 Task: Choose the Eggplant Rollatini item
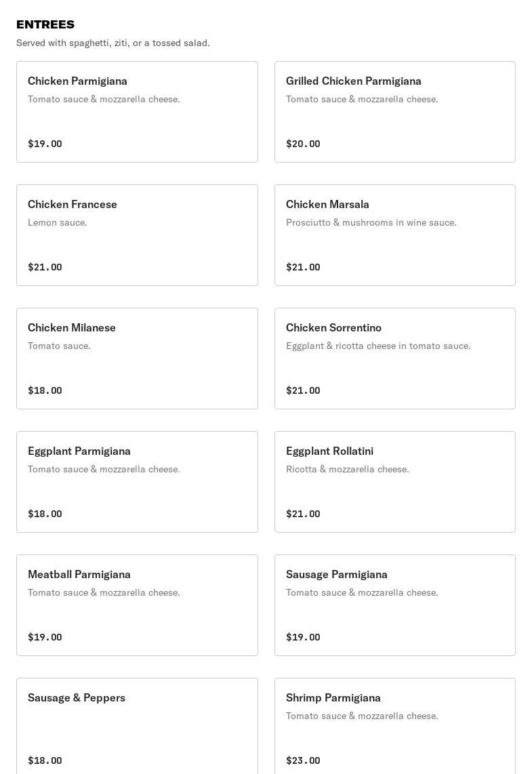point(394,482)
